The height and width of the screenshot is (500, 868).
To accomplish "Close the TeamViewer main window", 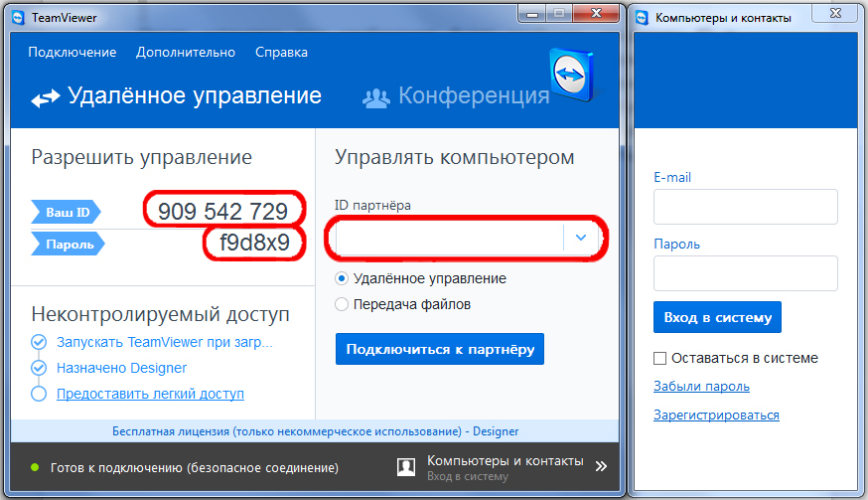I will [596, 13].
